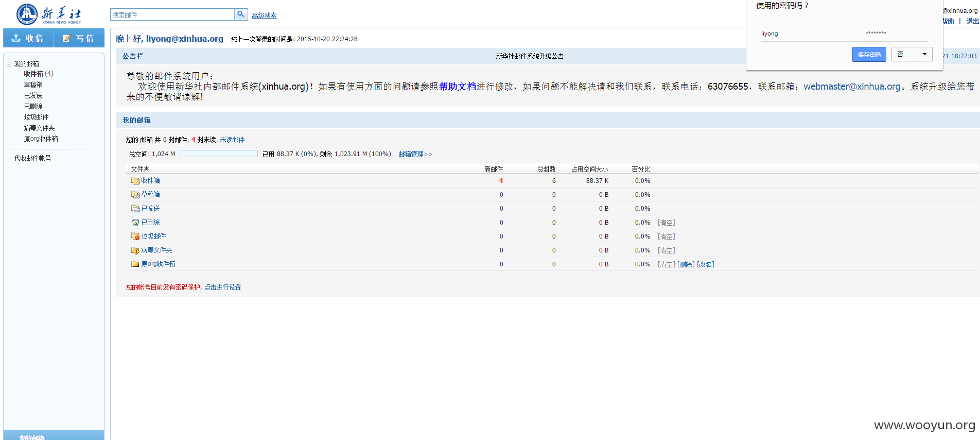Select 垃圾邮件 in sidebar tree
The width and height of the screenshot is (980, 440).
37,117
